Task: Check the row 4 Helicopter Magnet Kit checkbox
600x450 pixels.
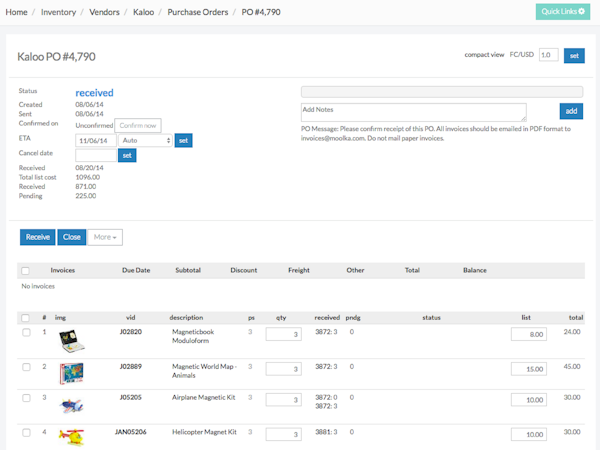Action: pos(26,432)
